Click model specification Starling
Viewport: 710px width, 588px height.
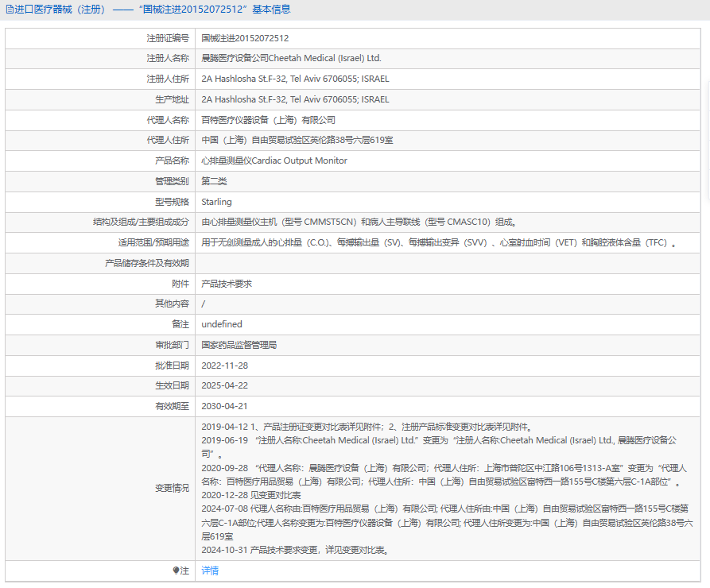click(216, 202)
